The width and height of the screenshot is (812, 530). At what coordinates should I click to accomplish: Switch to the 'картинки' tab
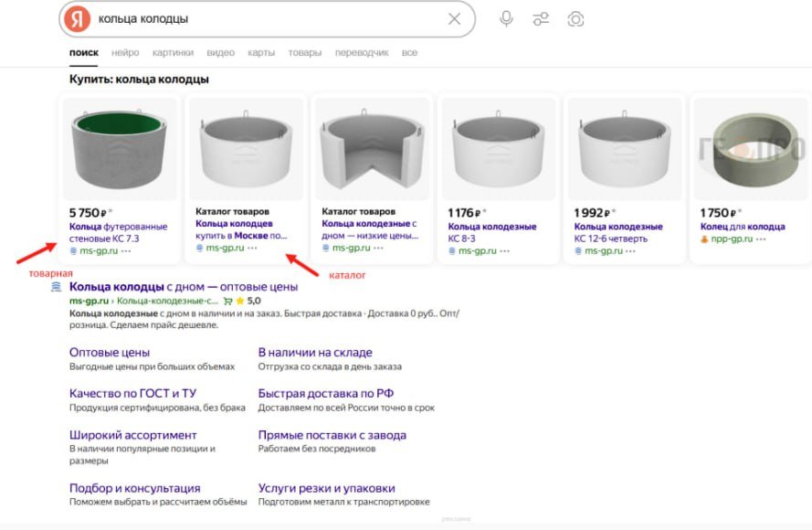click(x=173, y=53)
